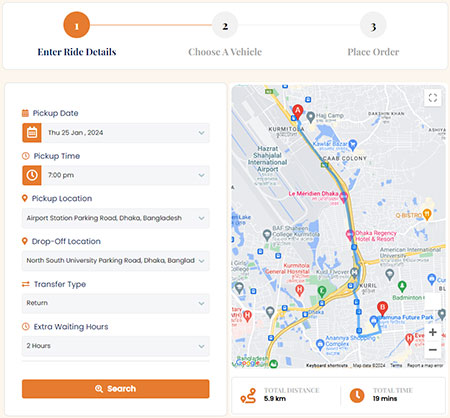Click the green Badminton park pin
The width and height of the screenshot is (450, 418).
[x=402, y=286]
